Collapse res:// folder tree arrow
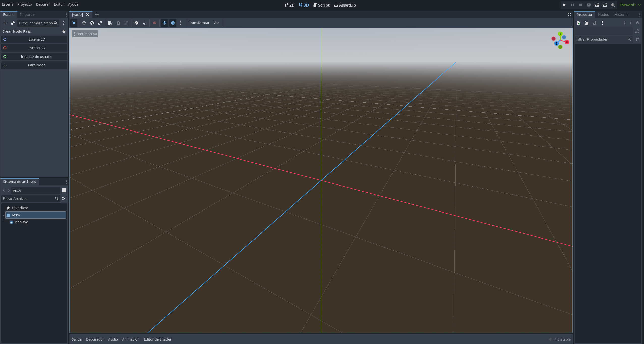This screenshot has height=344, width=644. (4, 215)
